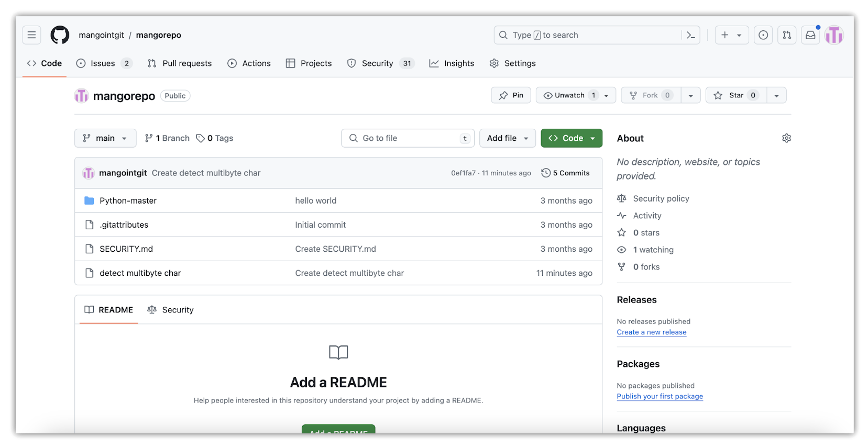View the 0 forks sidebar link
Image resolution: width=868 pixels, height=448 pixels.
click(x=646, y=267)
